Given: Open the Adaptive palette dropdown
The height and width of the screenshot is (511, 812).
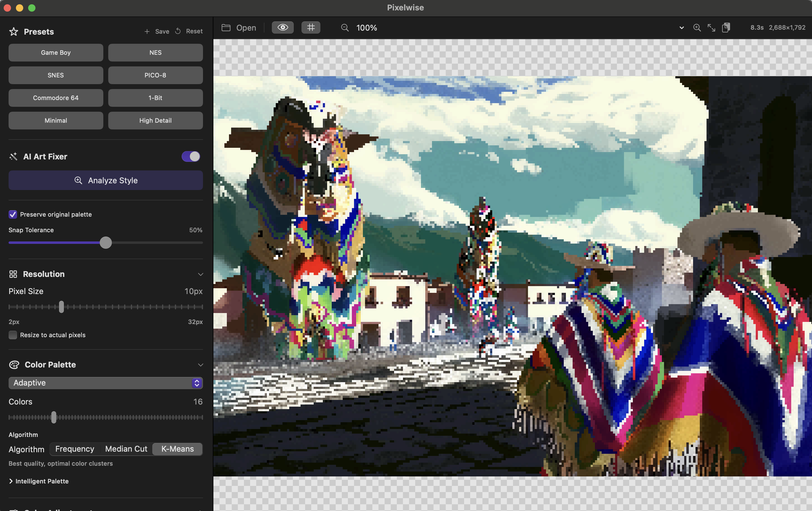Looking at the screenshot, I should pos(105,383).
